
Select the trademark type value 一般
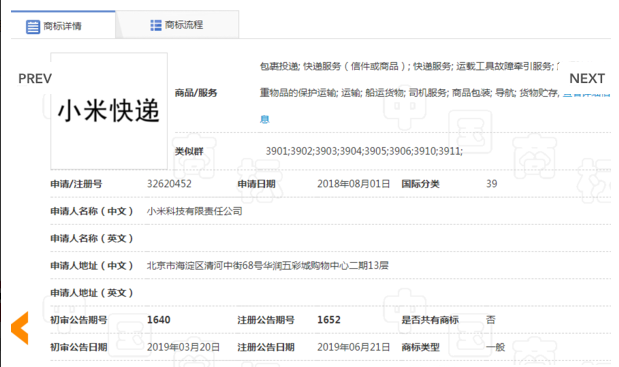[x=495, y=347]
